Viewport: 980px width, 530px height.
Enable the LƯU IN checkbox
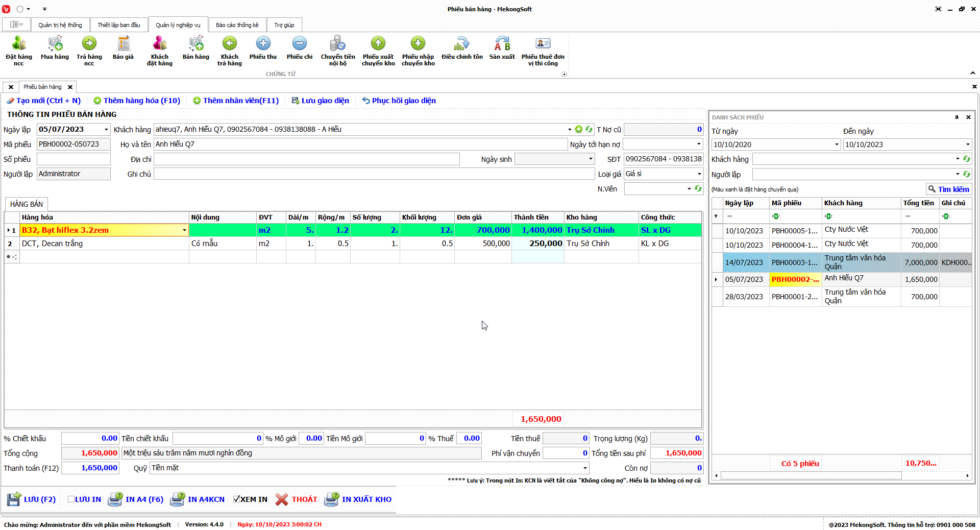click(x=71, y=499)
